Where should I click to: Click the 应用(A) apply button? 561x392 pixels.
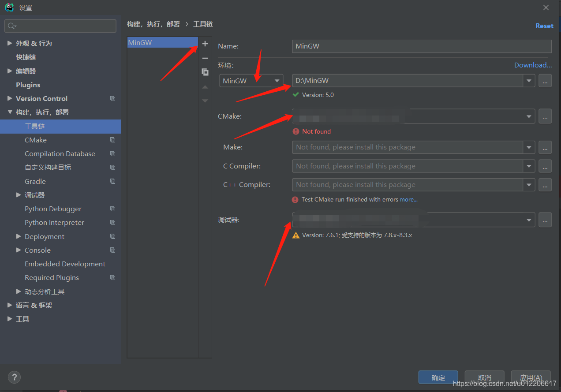pos(531,377)
